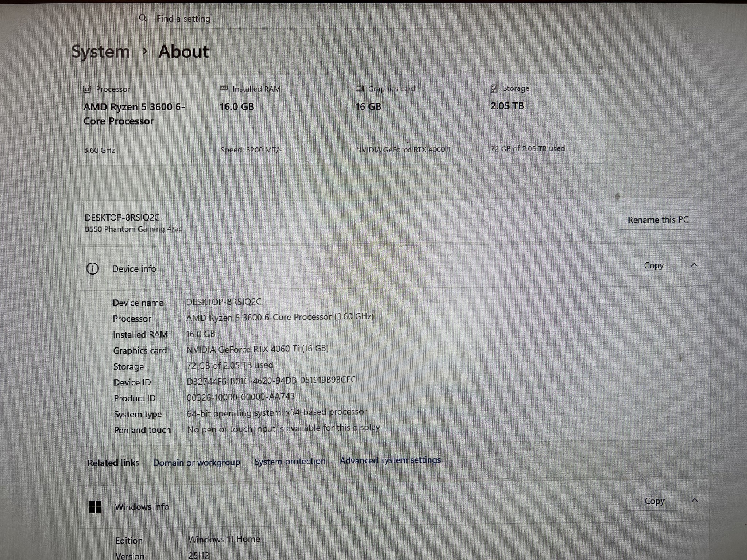747x560 pixels.
Task: Click the Device name value in Device info
Action: coord(224,302)
